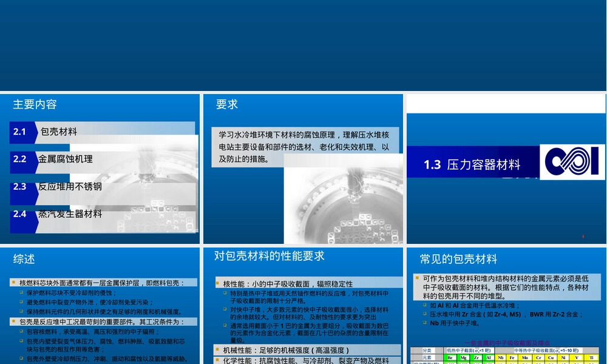Image resolution: width=607 pixels, height=364 pixels.
Task: Click the 包壳是反应堆中工况最苛刻 bullet heading
Action: [x=103, y=322]
